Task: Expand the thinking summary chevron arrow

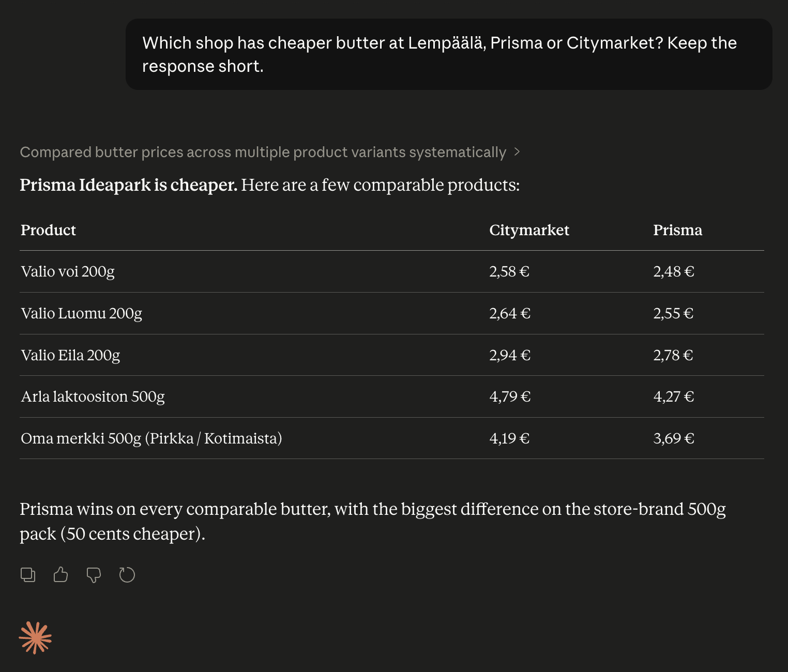Action: tap(517, 152)
